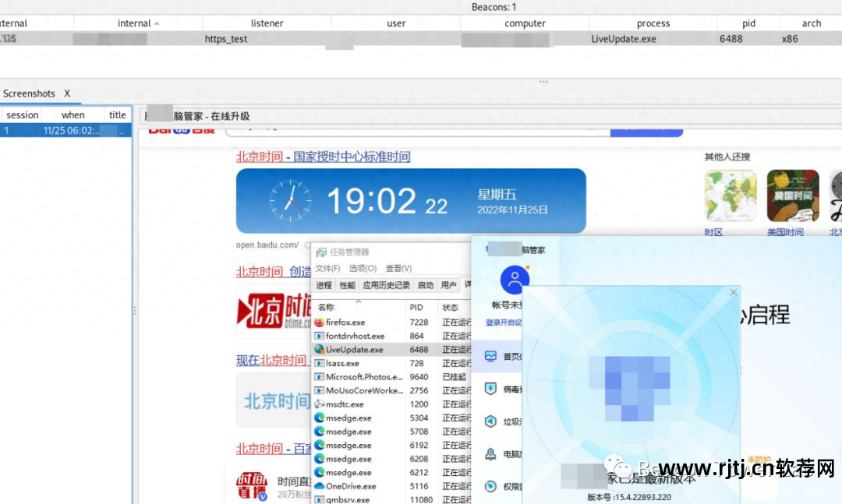Open the 文件(F) menu in Task Manager
This screenshot has width=842, height=504.
[x=327, y=268]
